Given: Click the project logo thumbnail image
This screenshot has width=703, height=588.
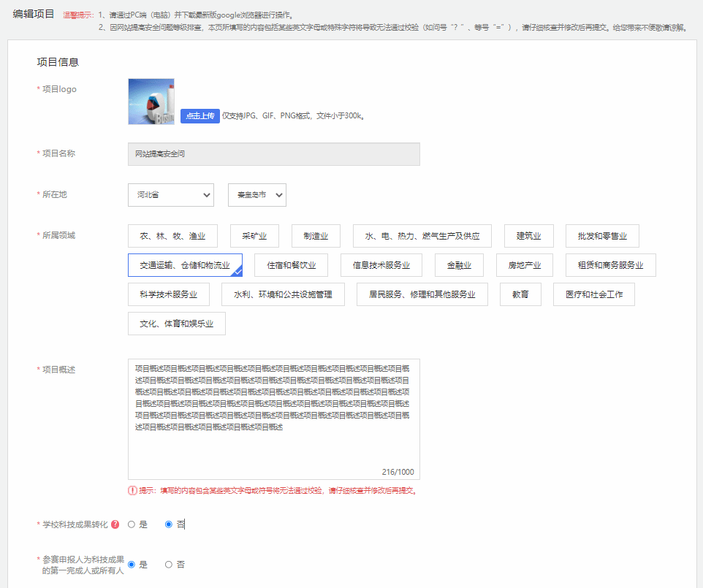Looking at the screenshot, I should tap(151, 102).
